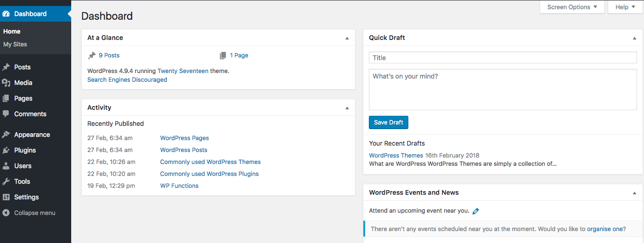Image resolution: width=644 pixels, height=243 pixels.
Task: Click the Comments speech bubble icon
Action: pyautogui.click(x=6, y=114)
